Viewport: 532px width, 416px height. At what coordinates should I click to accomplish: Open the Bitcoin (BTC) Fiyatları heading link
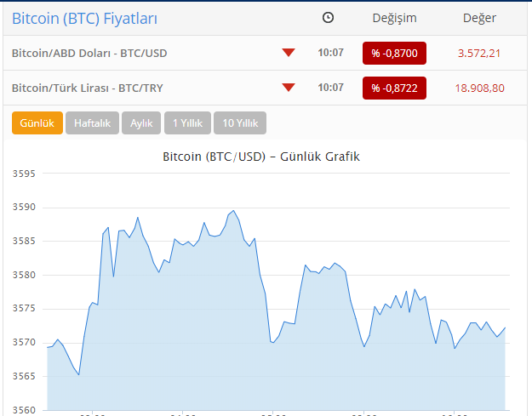[84, 19]
